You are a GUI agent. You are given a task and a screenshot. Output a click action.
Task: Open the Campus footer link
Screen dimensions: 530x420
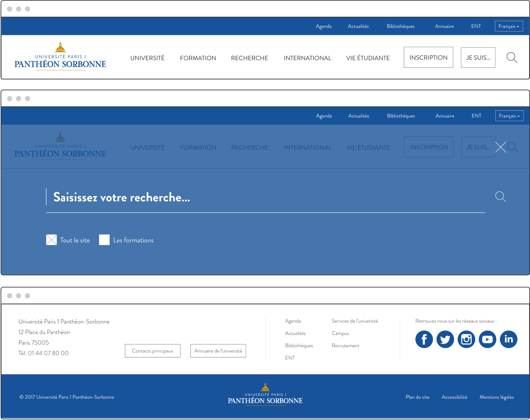(340, 333)
